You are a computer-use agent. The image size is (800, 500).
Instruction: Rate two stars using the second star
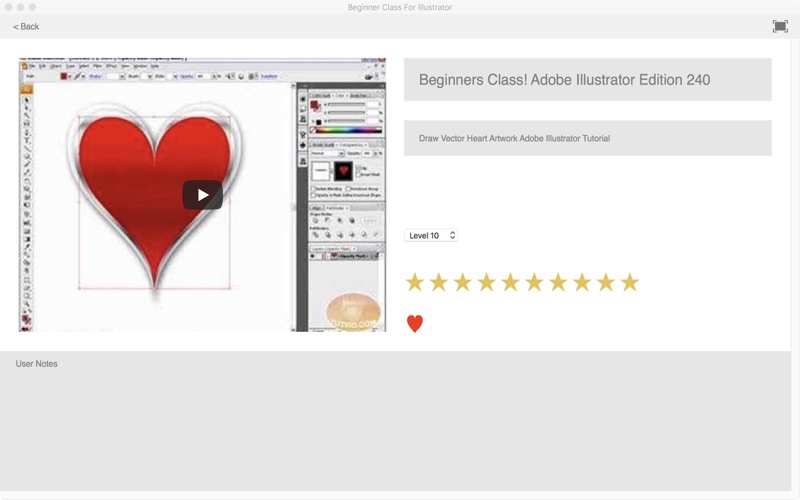(439, 282)
